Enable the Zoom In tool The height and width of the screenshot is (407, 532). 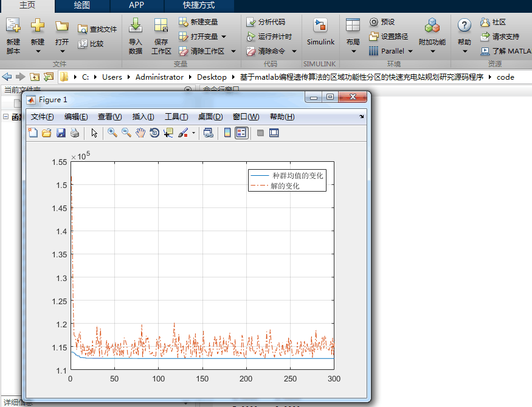112,133
